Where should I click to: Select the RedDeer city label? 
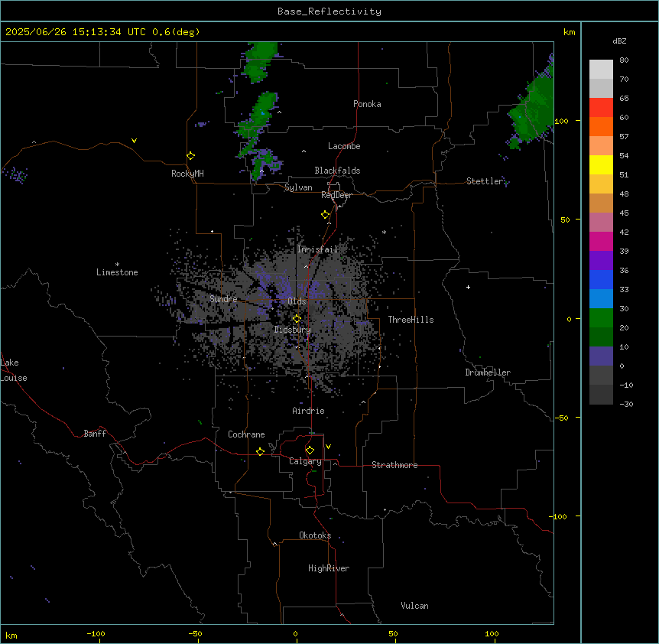coord(336,195)
